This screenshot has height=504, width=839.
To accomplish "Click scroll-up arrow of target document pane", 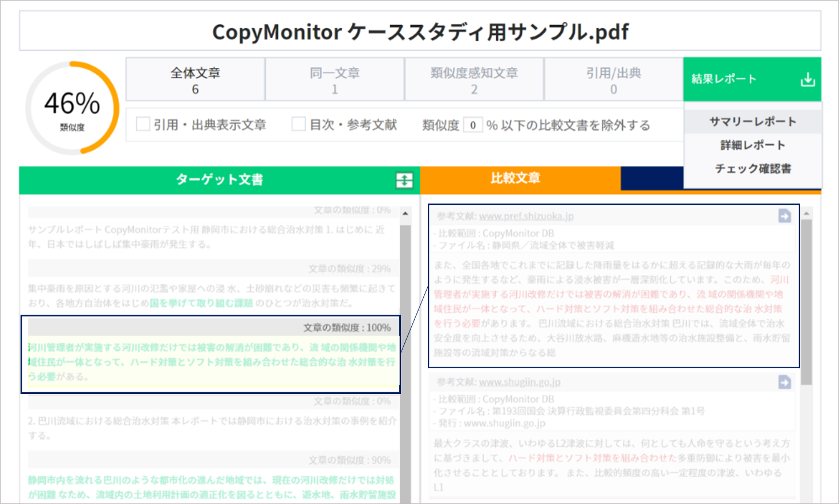I will pyautogui.click(x=406, y=214).
